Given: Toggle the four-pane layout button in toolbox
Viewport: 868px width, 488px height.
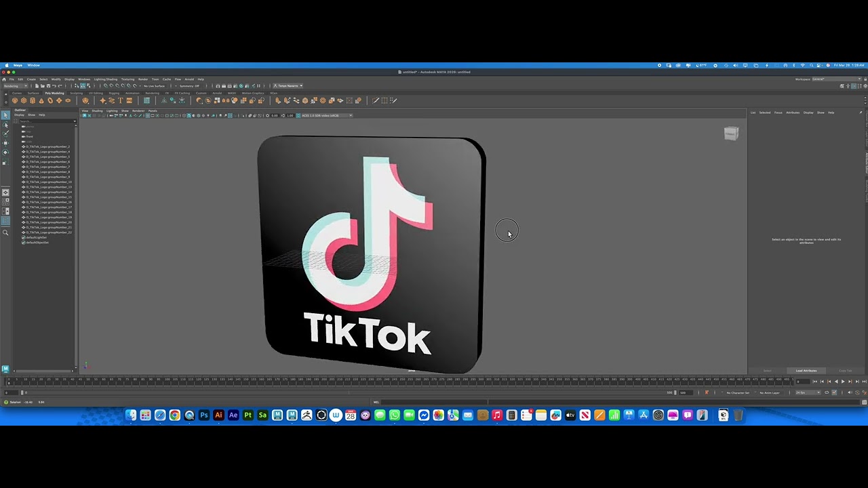Looking at the screenshot, I should coord(5,202).
